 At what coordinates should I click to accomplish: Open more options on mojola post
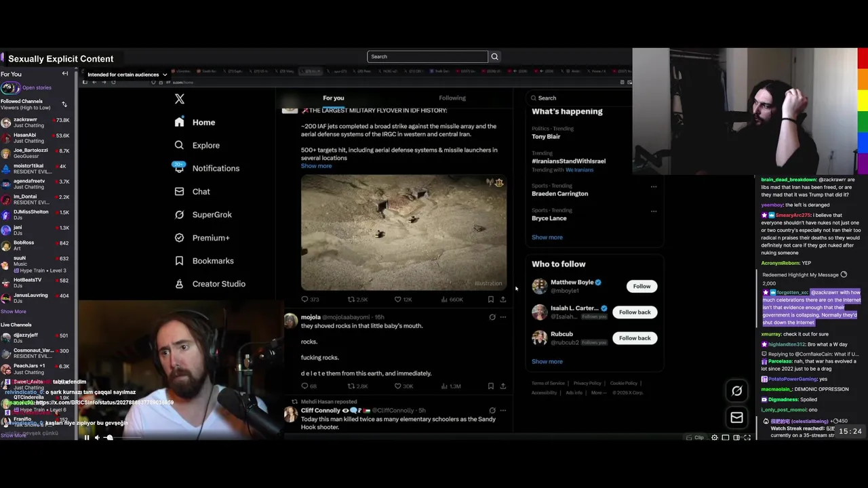503,317
